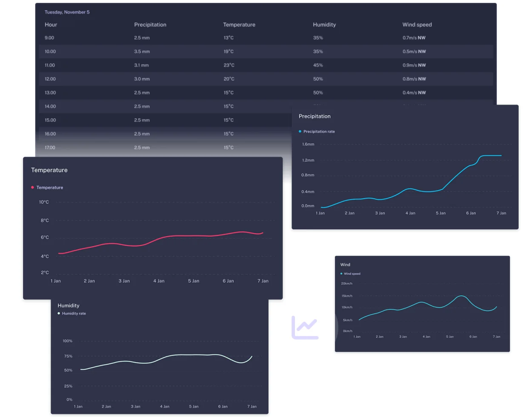This screenshot has height=417, width=532.
Task: Click 2 Jan label in Humidity chart
Action: click(x=106, y=406)
